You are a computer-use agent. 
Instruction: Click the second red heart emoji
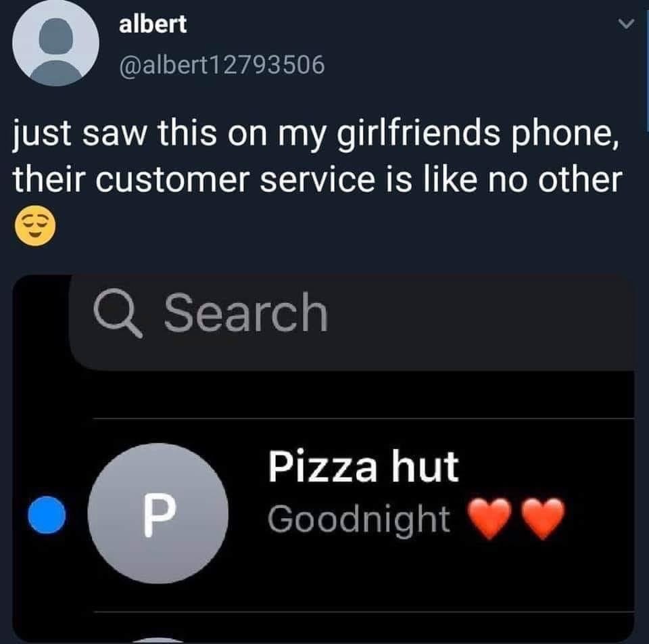[543, 519]
